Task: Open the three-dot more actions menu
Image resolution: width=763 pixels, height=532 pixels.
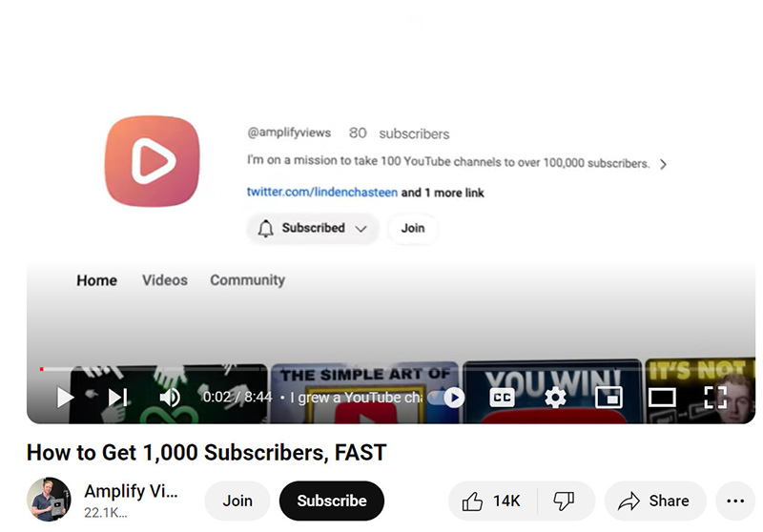Action: [x=735, y=501]
